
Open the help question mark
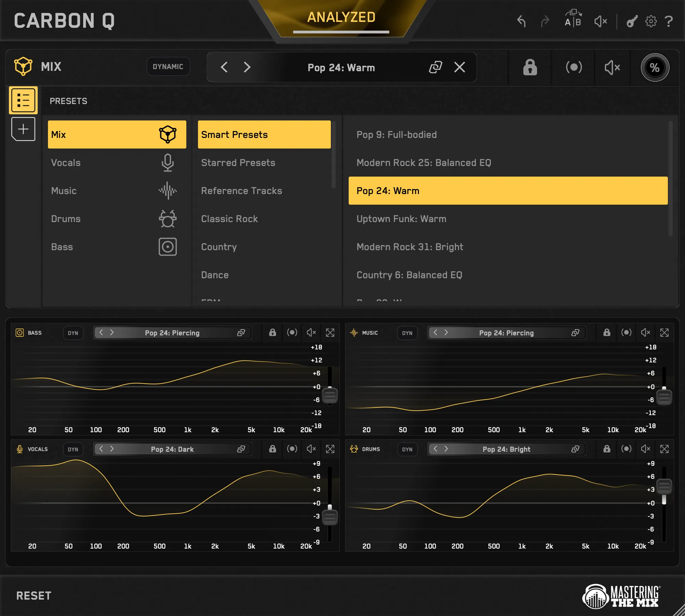tap(669, 22)
